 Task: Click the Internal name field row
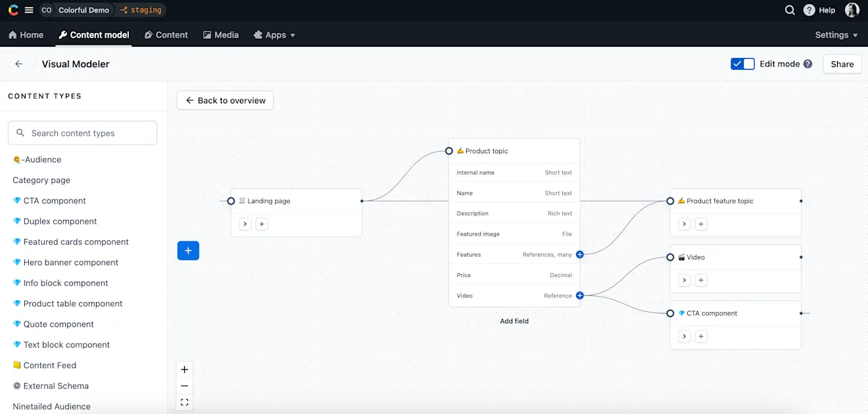click(514, 172)
